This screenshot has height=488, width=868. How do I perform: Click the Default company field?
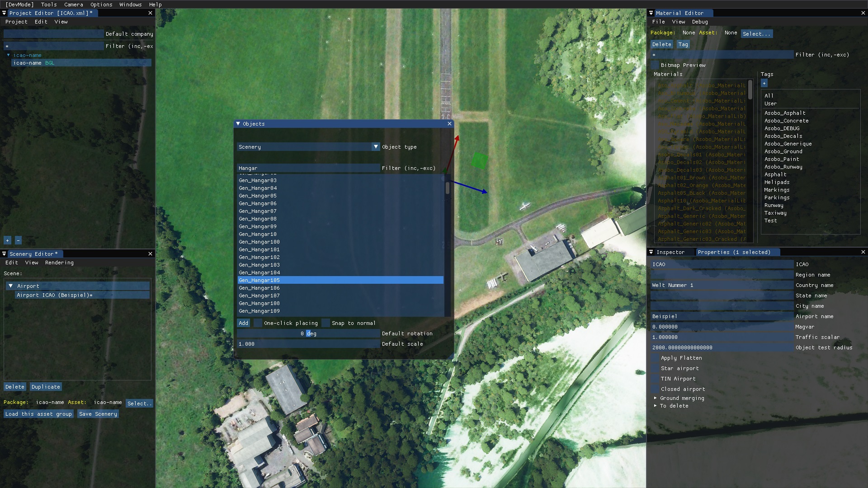pyautogui.click(x=54, y=34)
